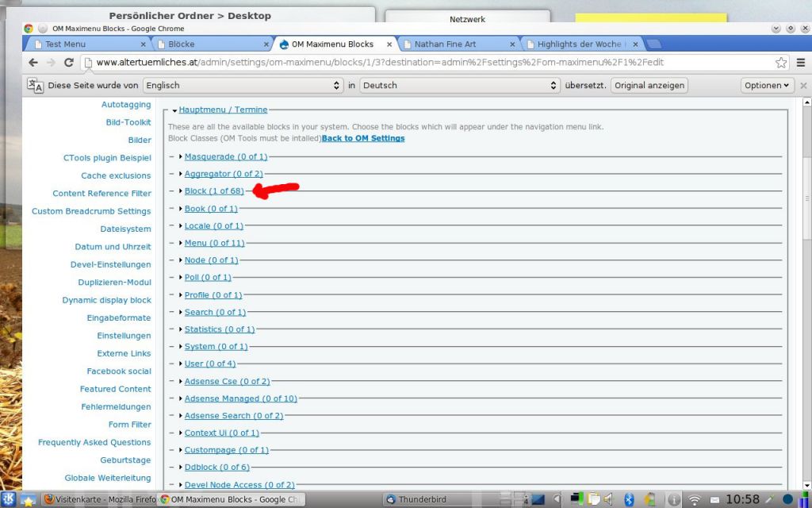Close the translation bar
The width and height of the screenshot is (812, 508).
(x=803, y=86)
